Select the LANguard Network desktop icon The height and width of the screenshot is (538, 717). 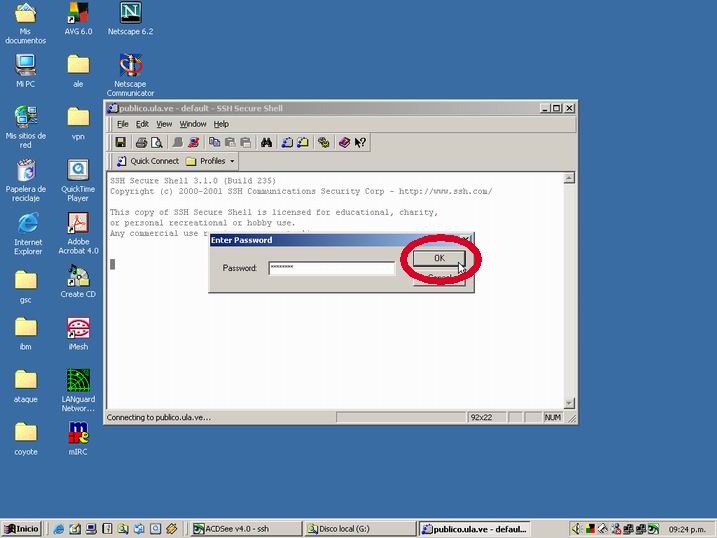(78, 390)
